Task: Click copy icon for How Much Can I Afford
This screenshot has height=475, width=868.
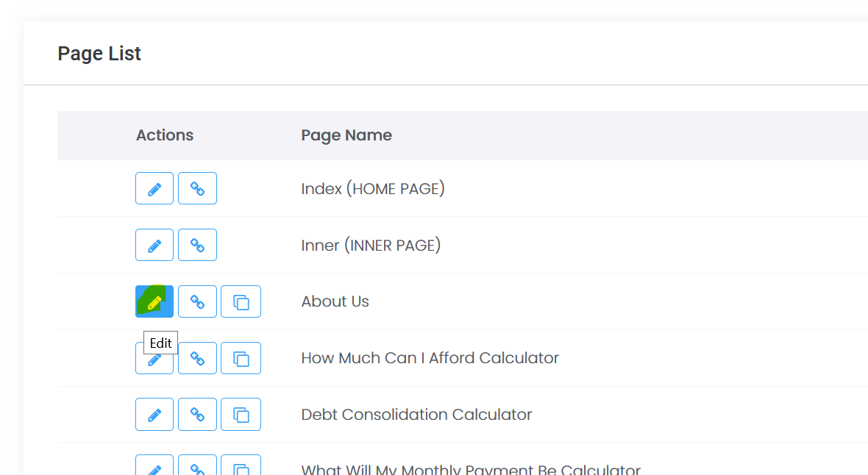Action: (241, 358)
